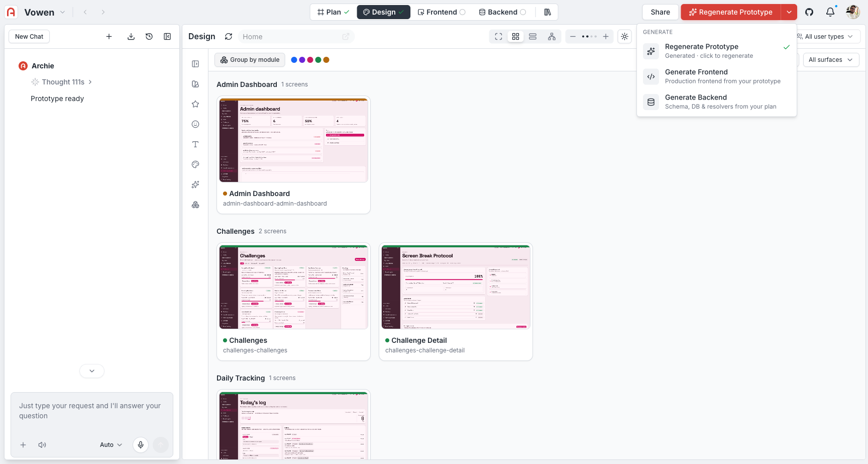This screenshot has height=464, width=868.
Task: Switch to the Design tab
Action: pyautogui.click(x=384, y=12)
